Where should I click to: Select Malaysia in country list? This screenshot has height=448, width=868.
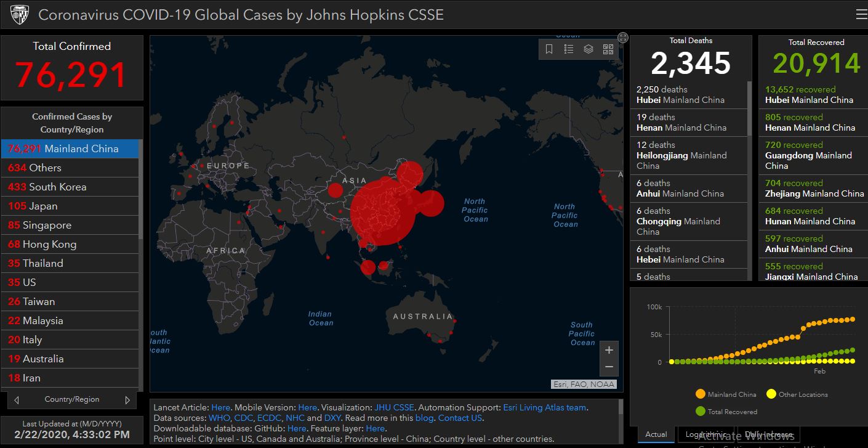click(70, 320)
